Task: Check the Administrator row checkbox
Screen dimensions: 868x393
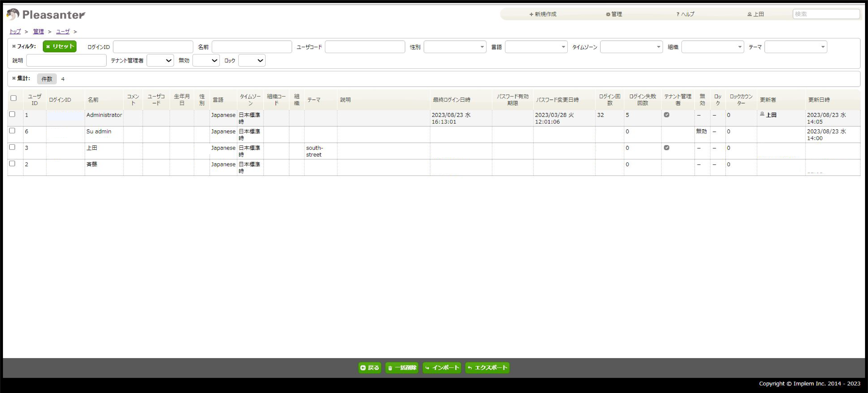Action: click(x=12, y=114)
